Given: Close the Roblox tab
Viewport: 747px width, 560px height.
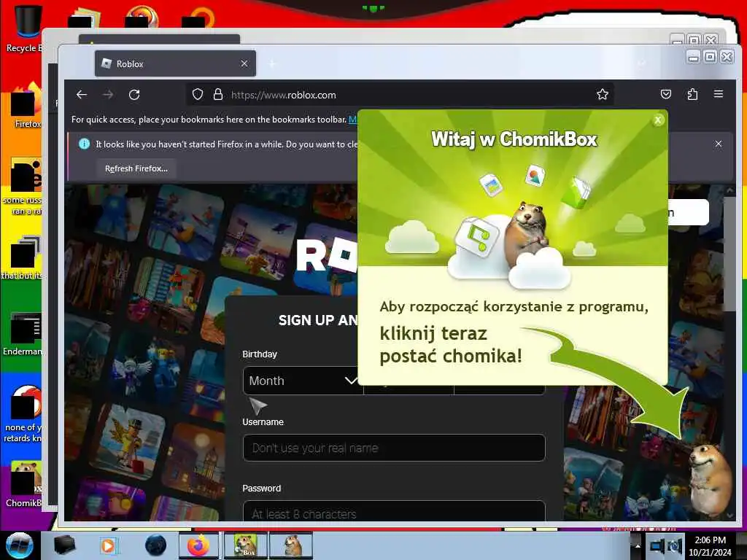Looking at the screenshot, I should tap(244, 63).
